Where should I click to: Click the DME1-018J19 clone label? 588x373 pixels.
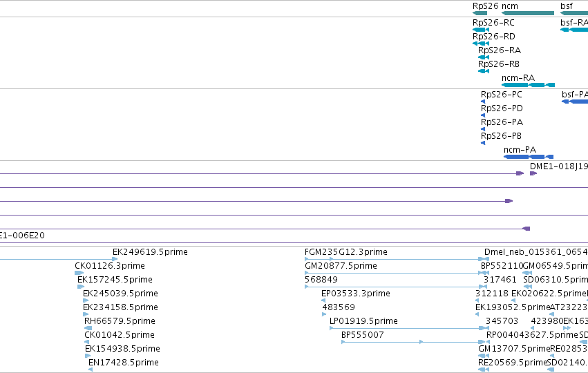pos(559,166)
